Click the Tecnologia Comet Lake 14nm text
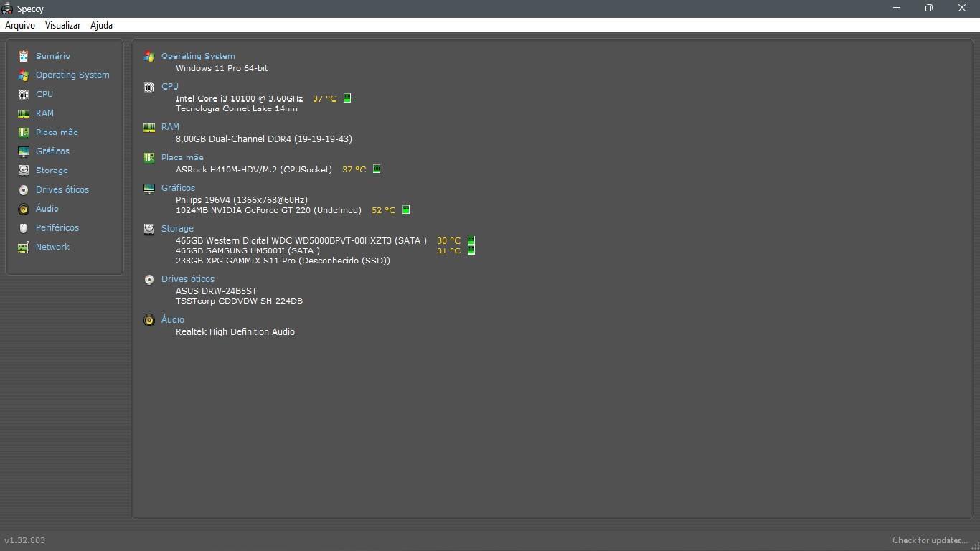This screenshot has height=551, width=980. tap(236, 109)
